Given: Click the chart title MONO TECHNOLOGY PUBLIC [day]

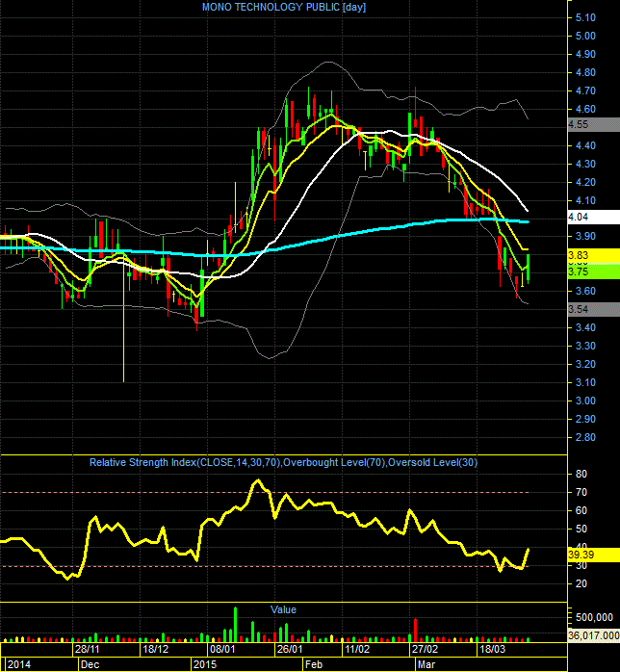Looking at the screenshot, I should coord(284,7).
